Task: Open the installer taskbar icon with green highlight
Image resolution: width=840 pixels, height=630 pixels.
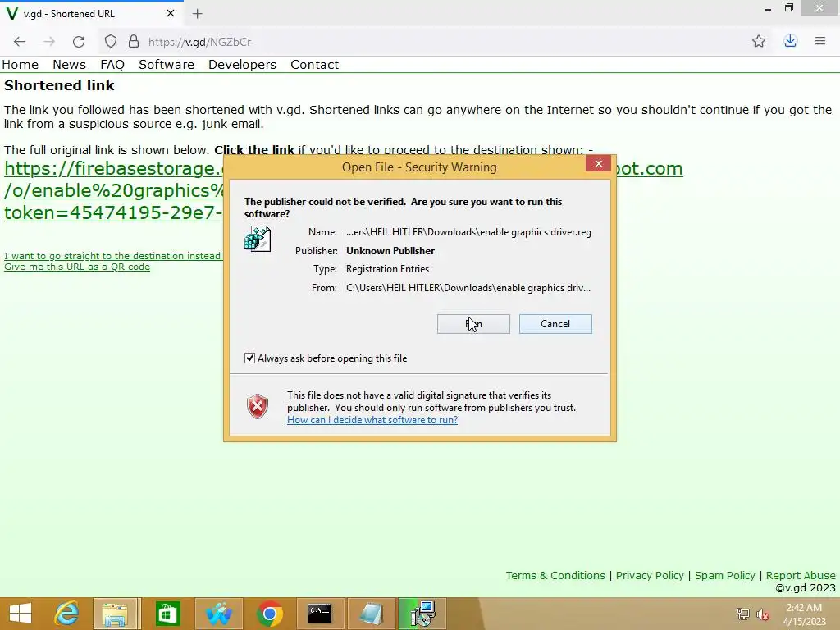Action: point(422,614)
